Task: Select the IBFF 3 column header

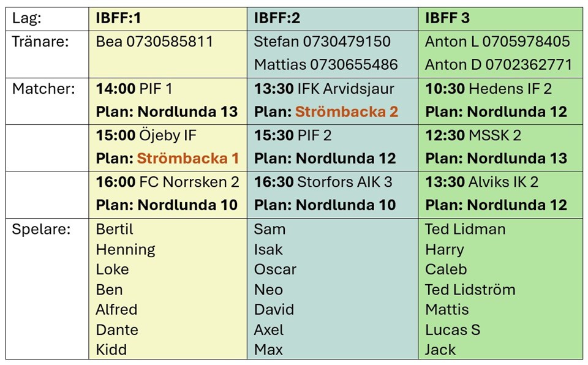Action: click(x=500, y=19)
